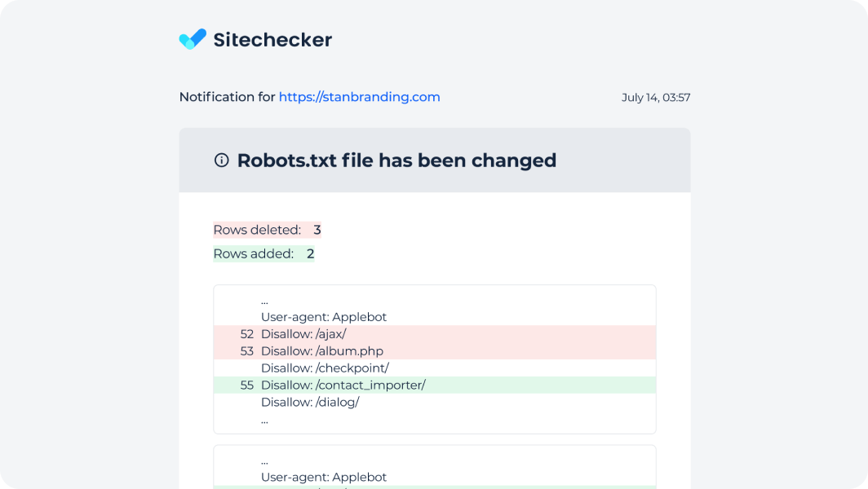Select first 'User-agent: Applebot' line
The width and height of the screenshot is (868, 489).
point(324,317)
